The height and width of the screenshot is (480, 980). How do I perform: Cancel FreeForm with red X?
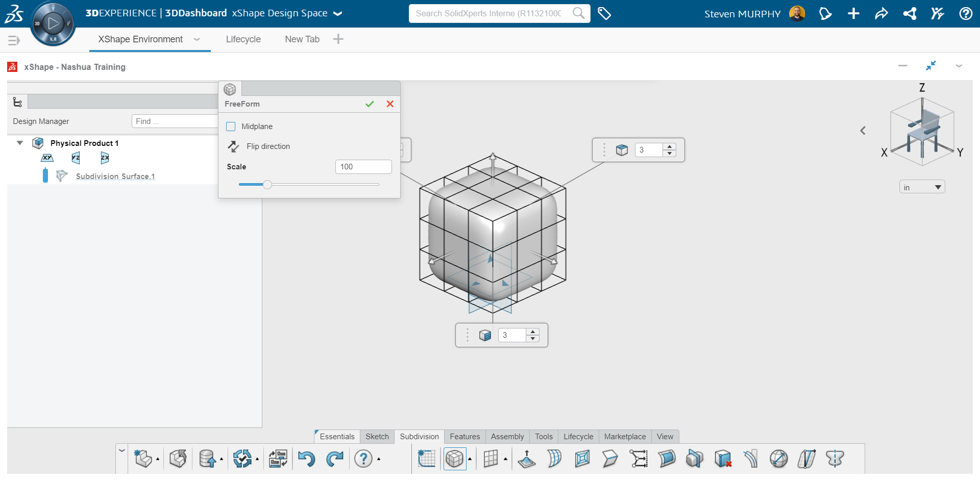(390, 104)
